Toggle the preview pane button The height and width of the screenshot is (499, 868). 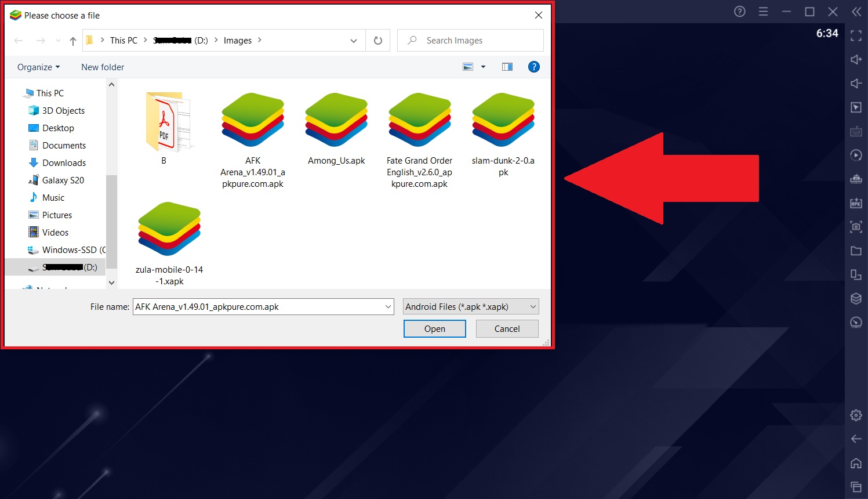click(507, 67)
